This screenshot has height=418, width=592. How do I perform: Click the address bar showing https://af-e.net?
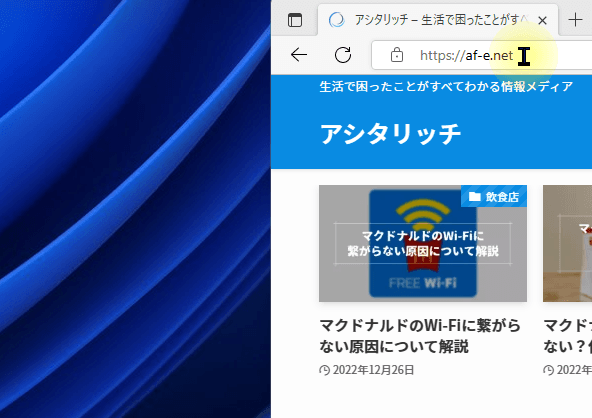482,56
